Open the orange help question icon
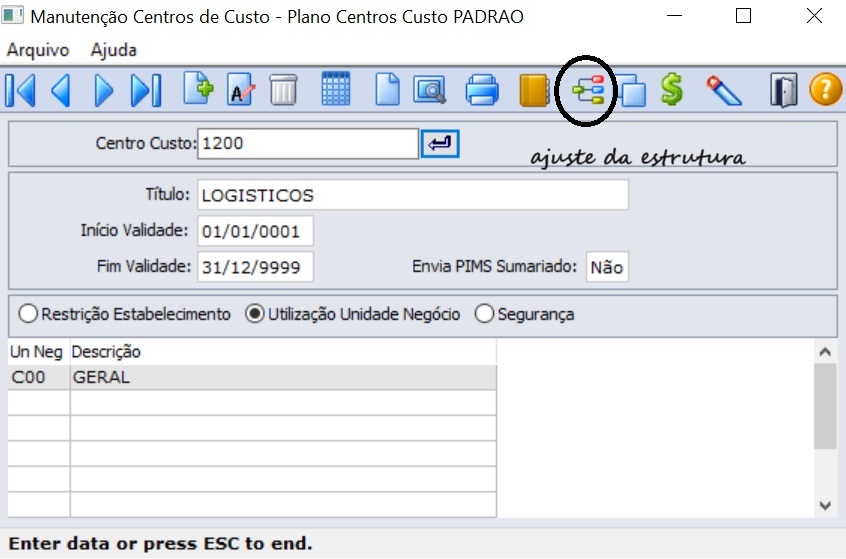The width and height of the screenshot is (846, 559). point(825,90)
